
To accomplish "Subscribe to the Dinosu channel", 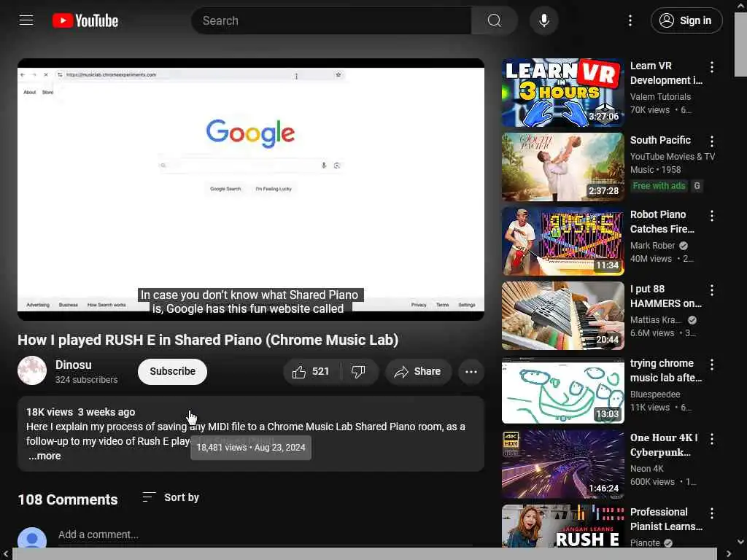I will [172, 371].
